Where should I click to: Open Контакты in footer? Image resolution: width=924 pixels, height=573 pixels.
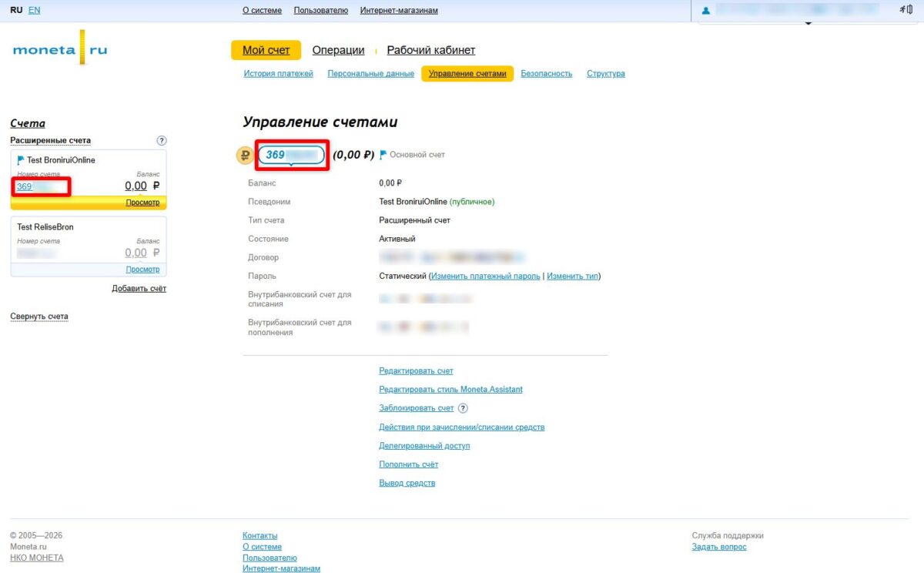click(259, 535)
